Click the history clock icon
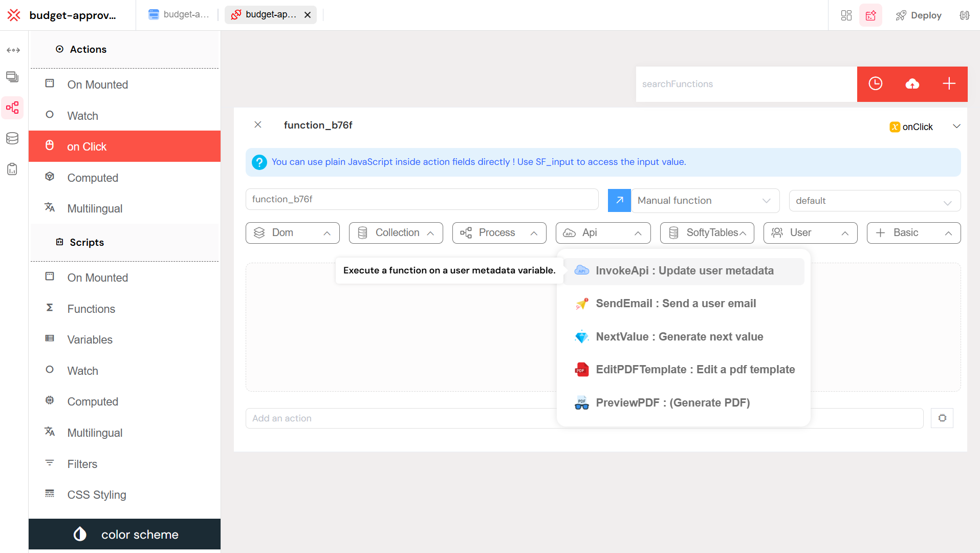Screen dimensions: 980x553 875,84
